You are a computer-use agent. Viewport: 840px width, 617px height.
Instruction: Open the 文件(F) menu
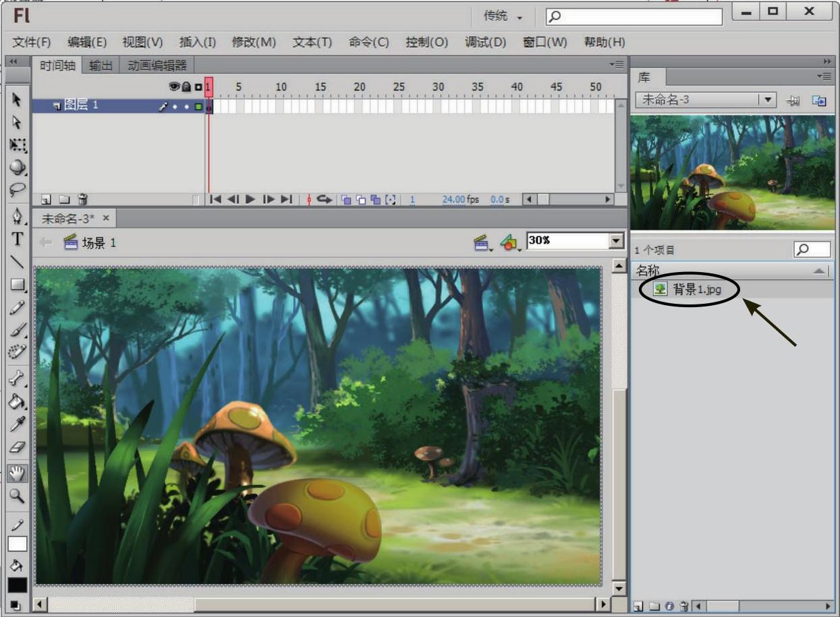point(32,42)
